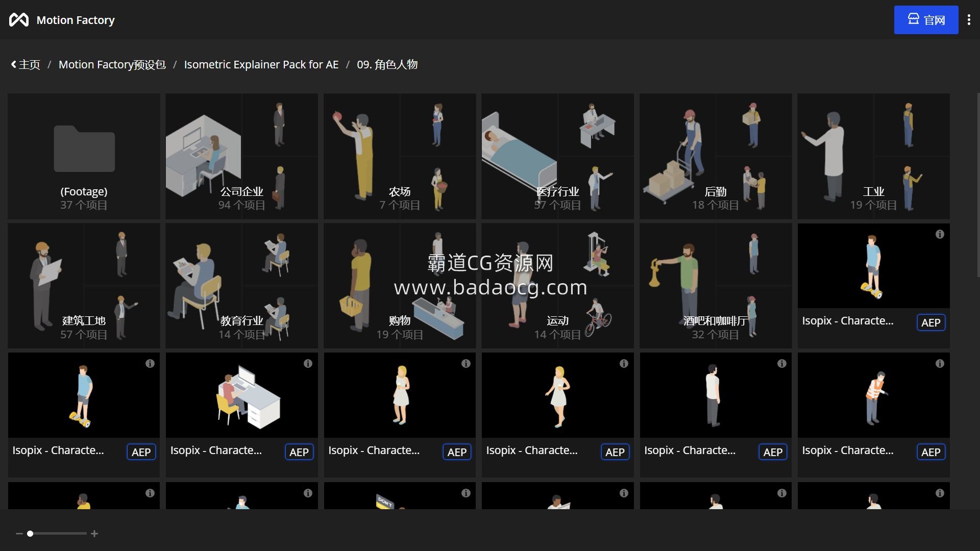The image size is (980, 551).
Task: Click AEP badge on hoverboard card beside 酒吧和咖啡厅
Action: tap(931, 322)
